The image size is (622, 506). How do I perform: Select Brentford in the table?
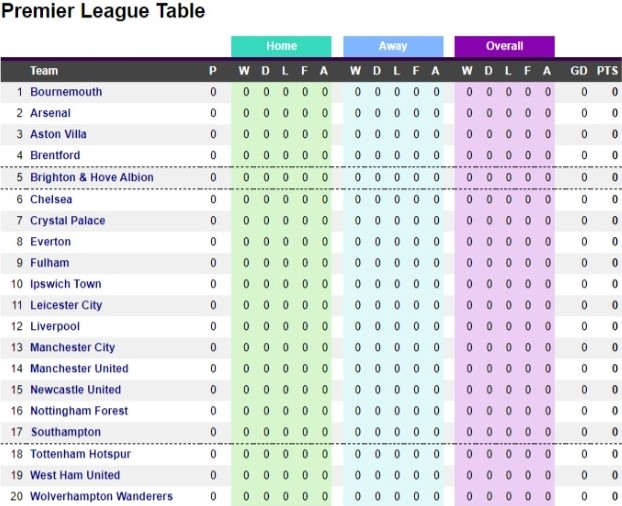coord(55,155)
